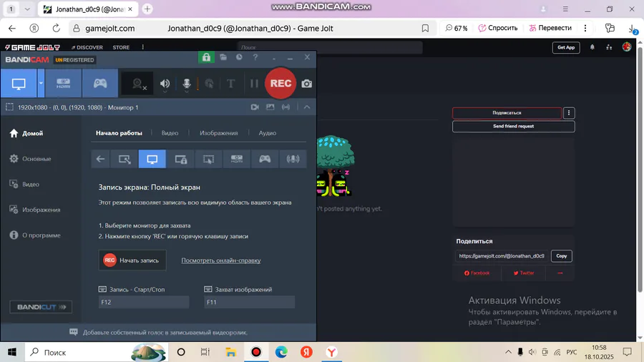This screenshot has height=362, width=644.
Task: Open Изображения settings in sidebar
Action: click(35, 210)
